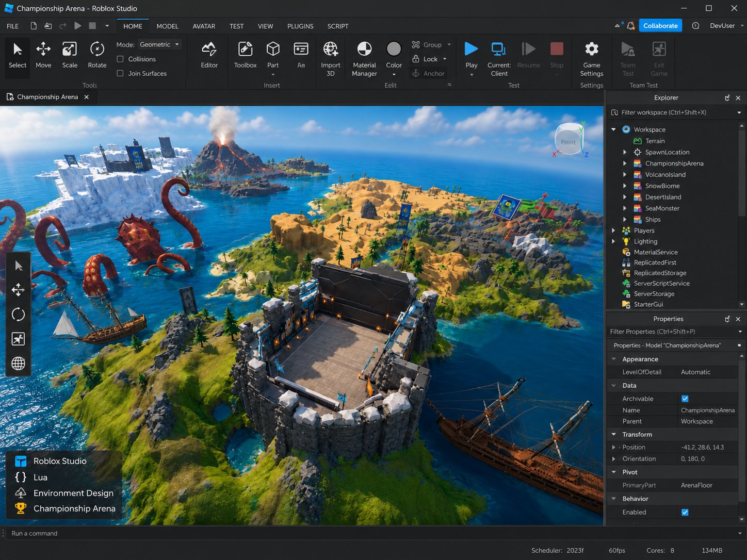Switch to the AVATAR ribbon tab
Image resolution: width=747 pixels, height=560 pixels.
click(x=204, y=26)
